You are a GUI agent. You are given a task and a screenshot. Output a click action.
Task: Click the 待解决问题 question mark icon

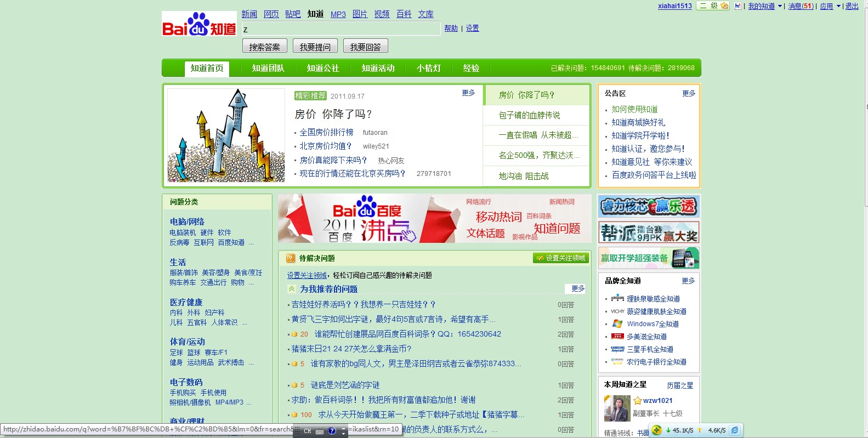[x=291, y=258]
